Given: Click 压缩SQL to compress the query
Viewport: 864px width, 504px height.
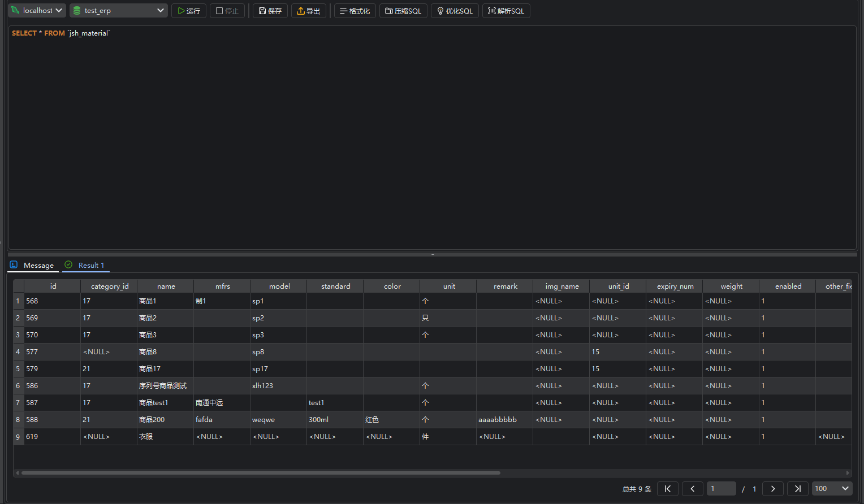Looking at the screenshot, I should (x=403, y=11).
